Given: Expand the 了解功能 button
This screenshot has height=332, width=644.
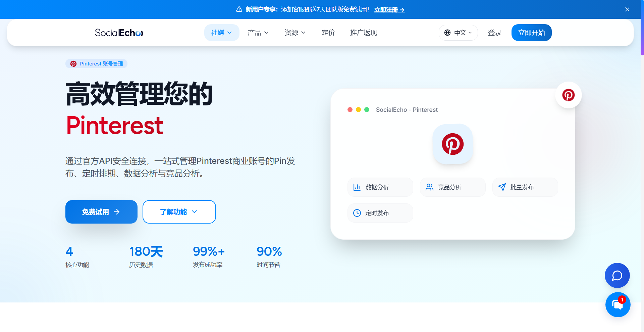Looking at the screenshot, I should coord(179,212).
